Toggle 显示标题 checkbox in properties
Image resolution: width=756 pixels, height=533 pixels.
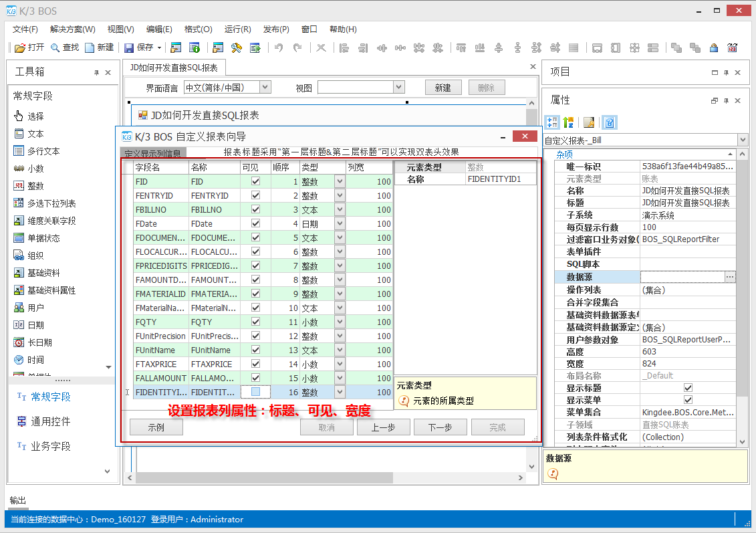point(688,387)
